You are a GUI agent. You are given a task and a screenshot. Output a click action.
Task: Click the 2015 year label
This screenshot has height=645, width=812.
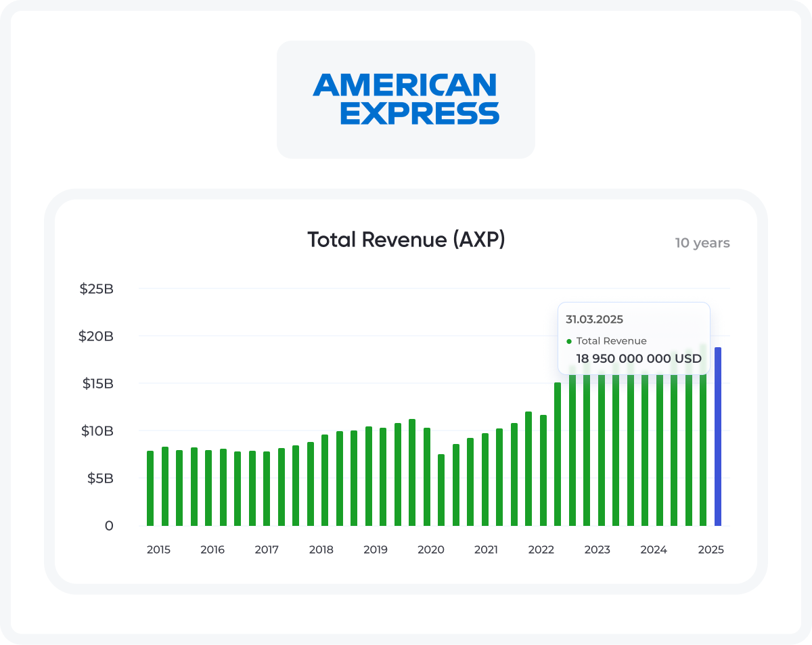158,550
